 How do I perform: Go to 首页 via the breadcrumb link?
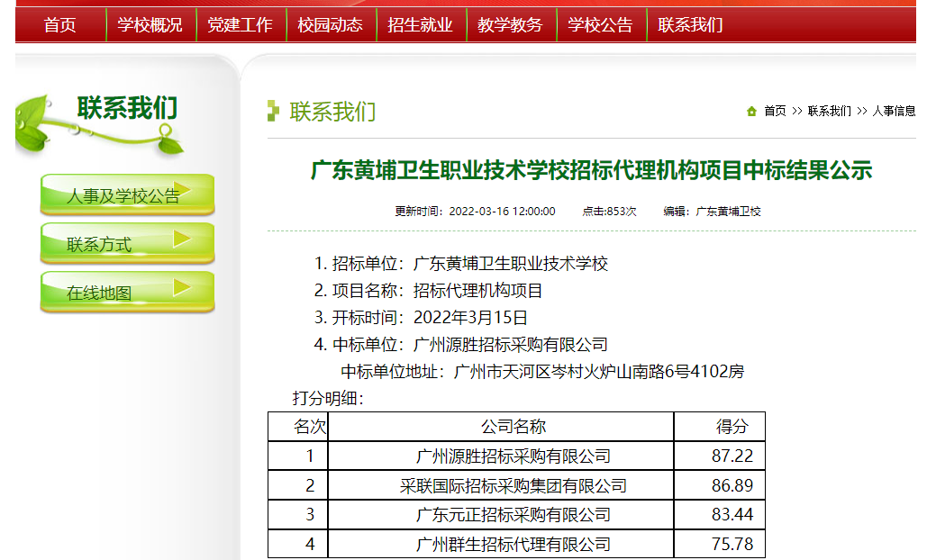point(775,111)
